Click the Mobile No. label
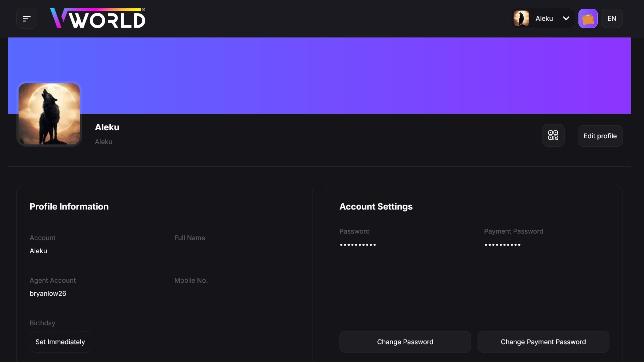Image resolution: width=644 pixels, height=362 pixels. (x=191, y=281)
